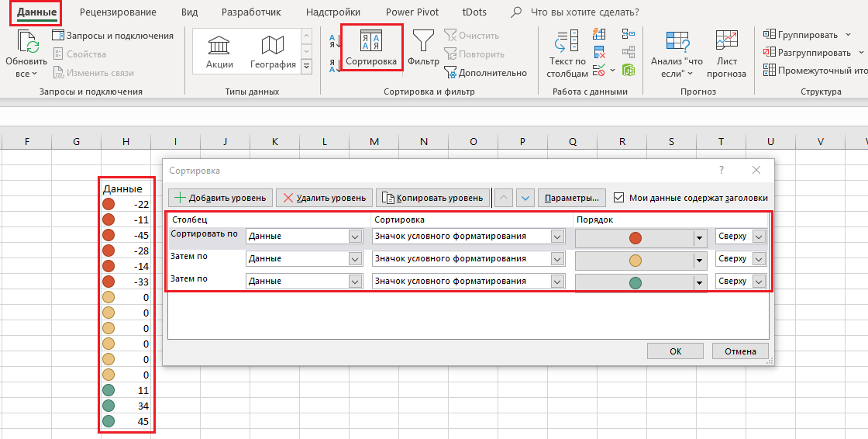
Task: Open green circle icon order picker
Action: 641,282
